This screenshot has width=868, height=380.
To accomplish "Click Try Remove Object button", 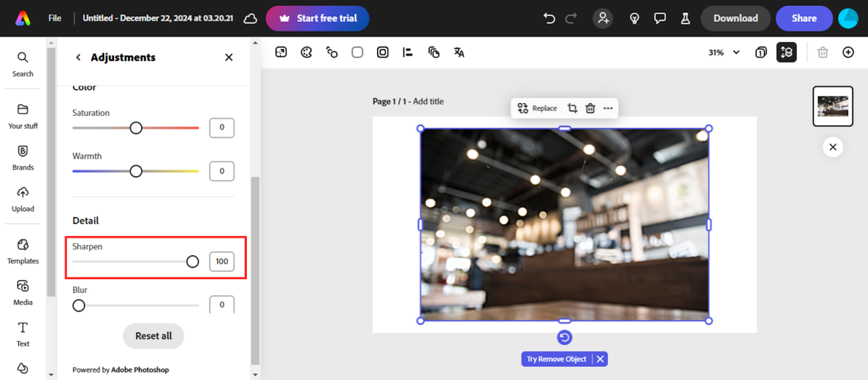I will coord(557,359).
